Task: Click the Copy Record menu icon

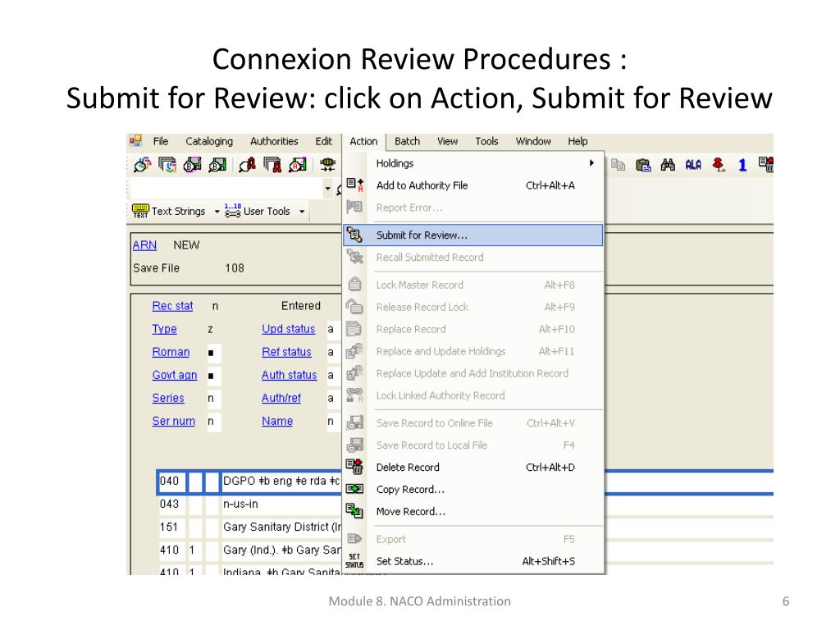Action: point(354,489)
